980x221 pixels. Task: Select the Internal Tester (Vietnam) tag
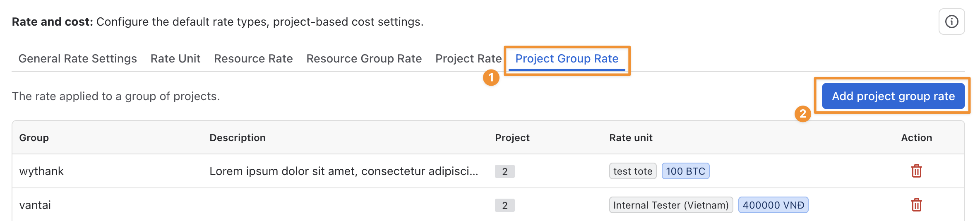point(671,205)
